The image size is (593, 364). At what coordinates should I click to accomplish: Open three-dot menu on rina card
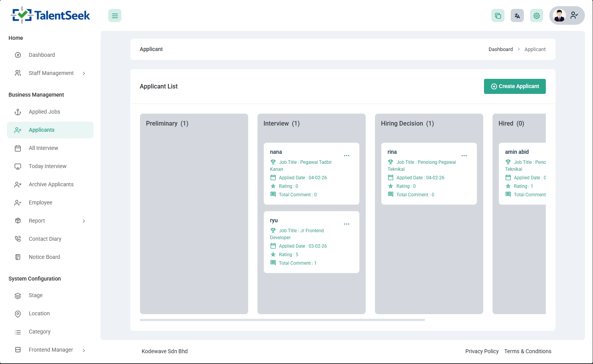(x=464, y=156)
